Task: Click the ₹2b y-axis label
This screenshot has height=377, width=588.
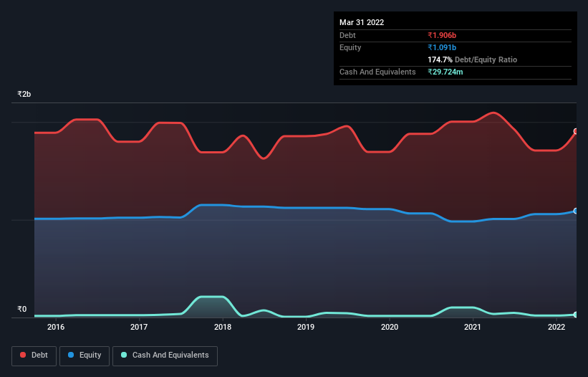Action: [x=24, y=94]
